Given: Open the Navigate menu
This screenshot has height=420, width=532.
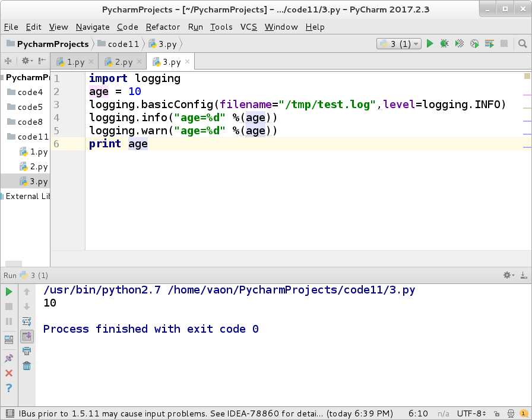Looking at the screenshot, I should point(93,27).
